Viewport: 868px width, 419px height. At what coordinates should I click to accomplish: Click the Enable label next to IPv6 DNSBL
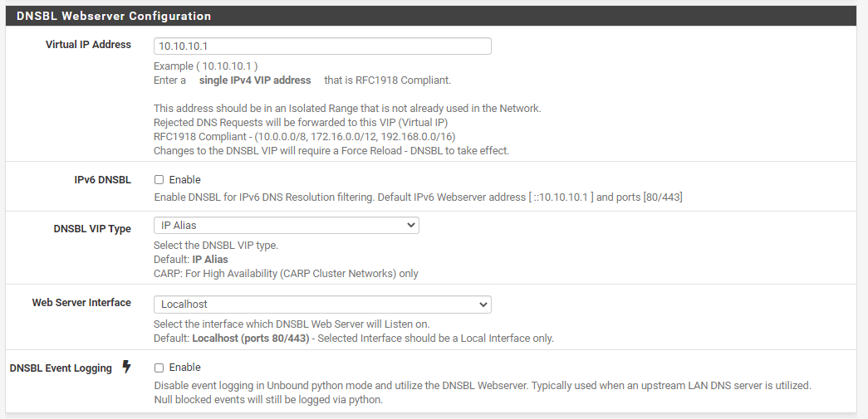coord(184,180)
